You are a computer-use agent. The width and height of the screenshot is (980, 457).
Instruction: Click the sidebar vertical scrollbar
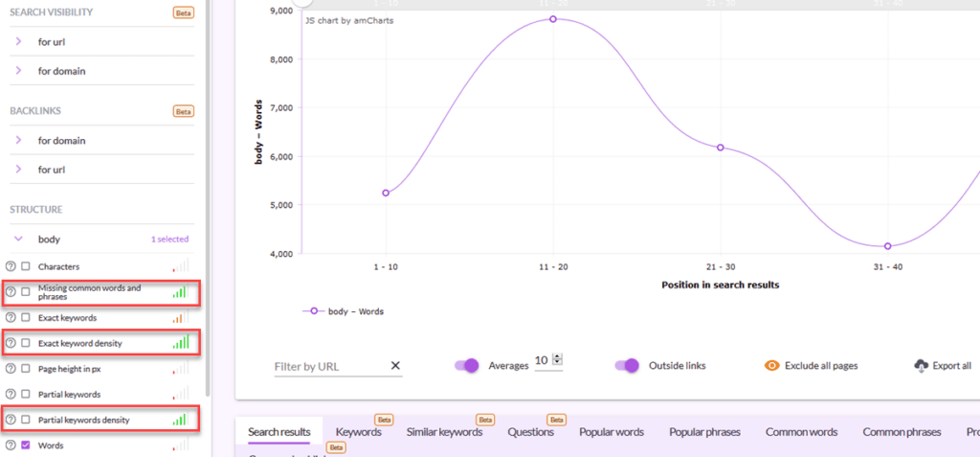[x=208, y=197]
